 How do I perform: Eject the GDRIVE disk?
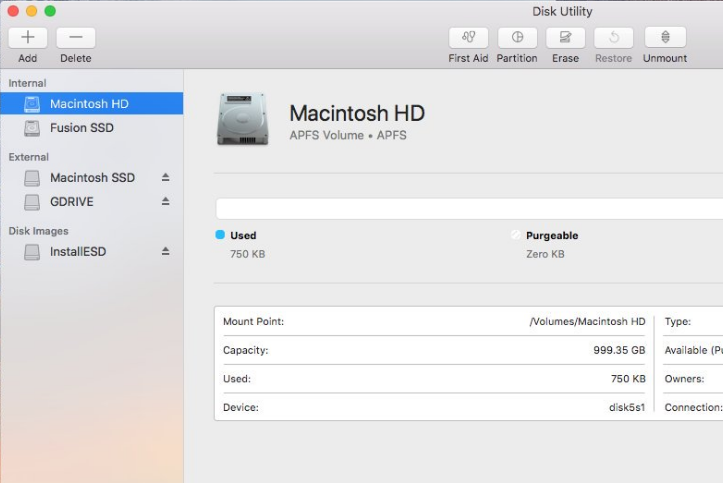[x=166, y=201]
